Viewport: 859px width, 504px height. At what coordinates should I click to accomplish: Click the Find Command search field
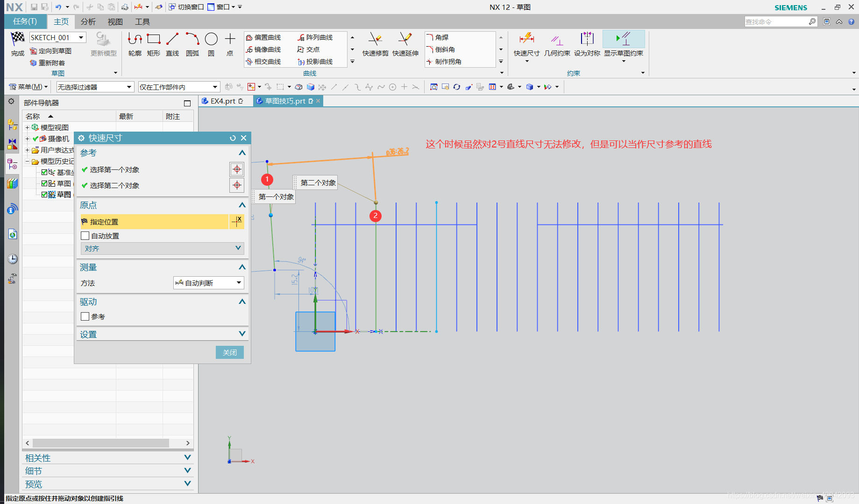click(x=776, y=21)
